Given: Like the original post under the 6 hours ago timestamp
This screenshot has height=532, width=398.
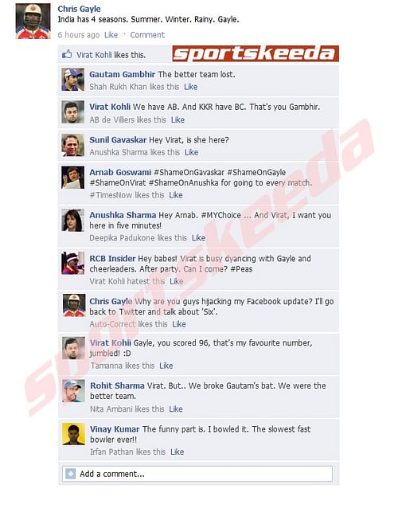Looking at the screenshot, I should (x=111, y=35).
